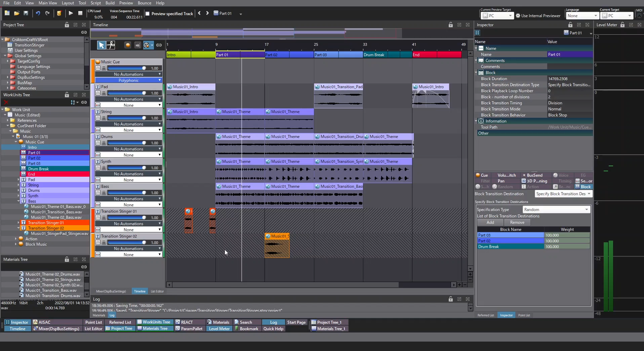The height and width of the screenshot is (351, 644).
Task: Click next block arrow in top toolbar
Action: pyautogui.click(x=207, y=13)
